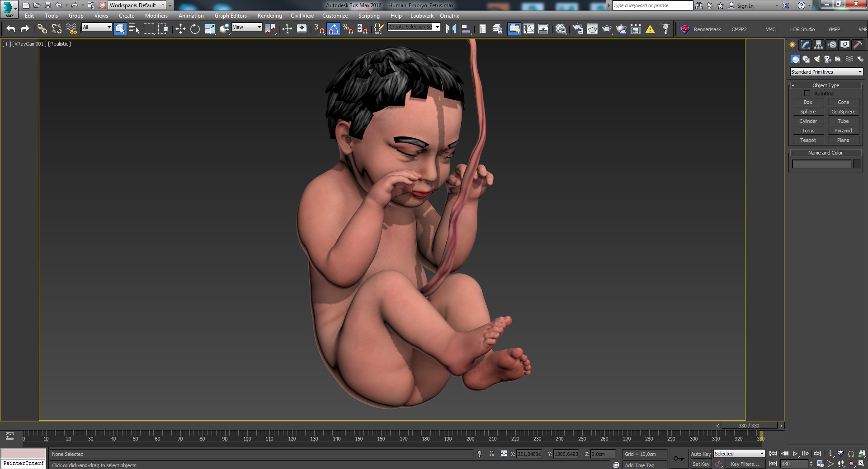Toggle the Angle Snap button

click(x=334, y=29)
